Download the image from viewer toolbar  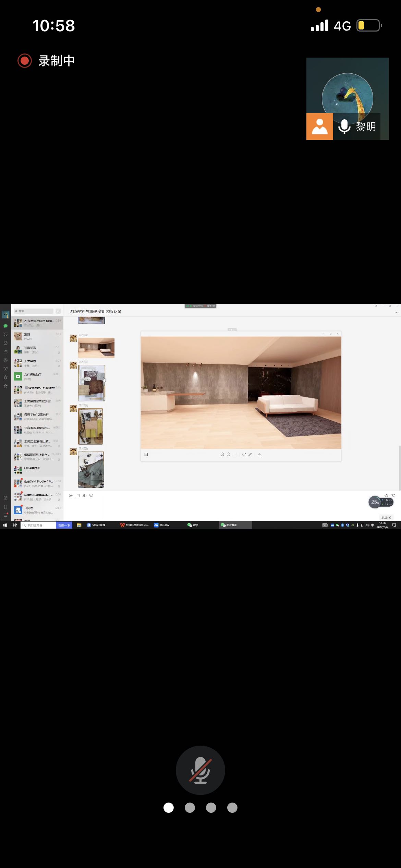[259, 455]
